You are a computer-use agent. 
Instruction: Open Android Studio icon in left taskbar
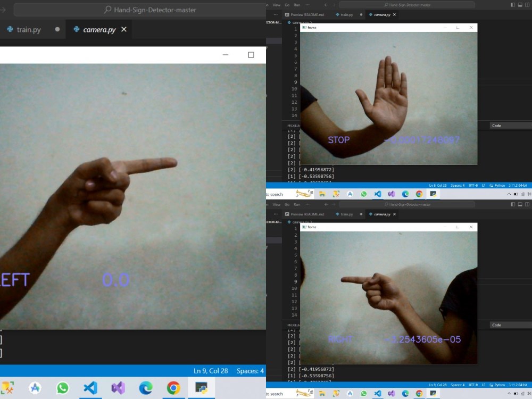[x=35, y=388]
